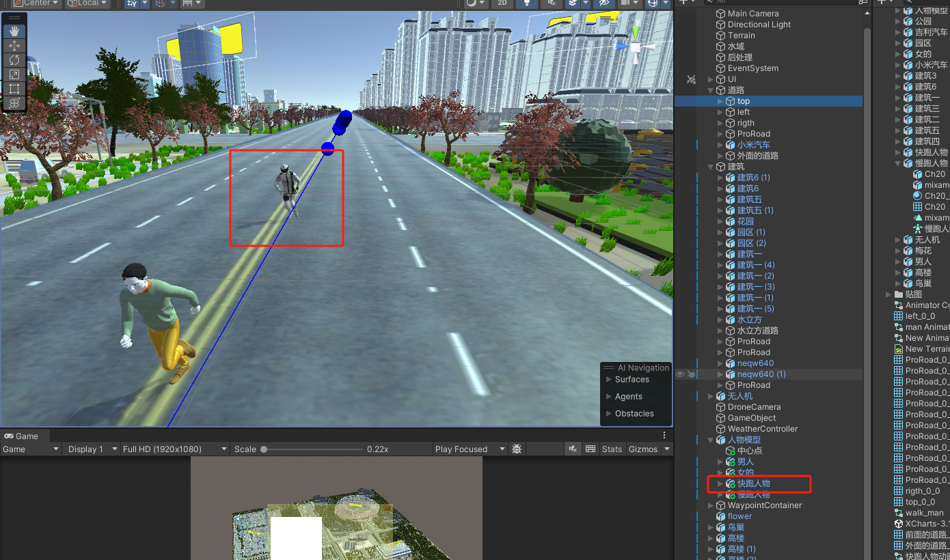Screen dimensions: 950x560
Task: Toggle the eye visibility icon on neqw640 (1) row
Action: pyautogui.click(x=680, y=374)
